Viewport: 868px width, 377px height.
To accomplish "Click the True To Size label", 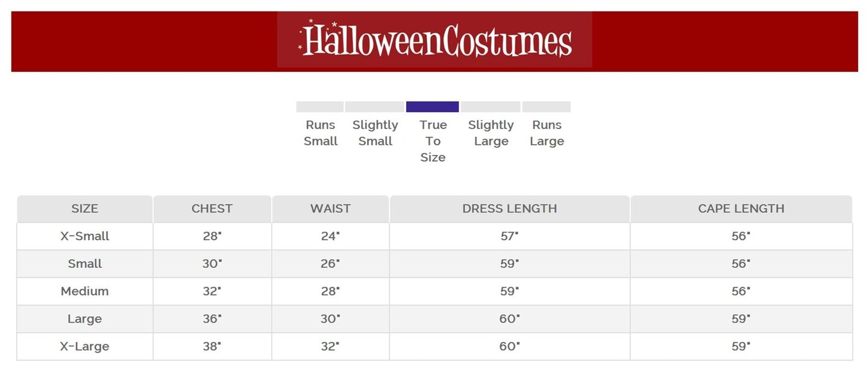I will [x=433, y=141].
